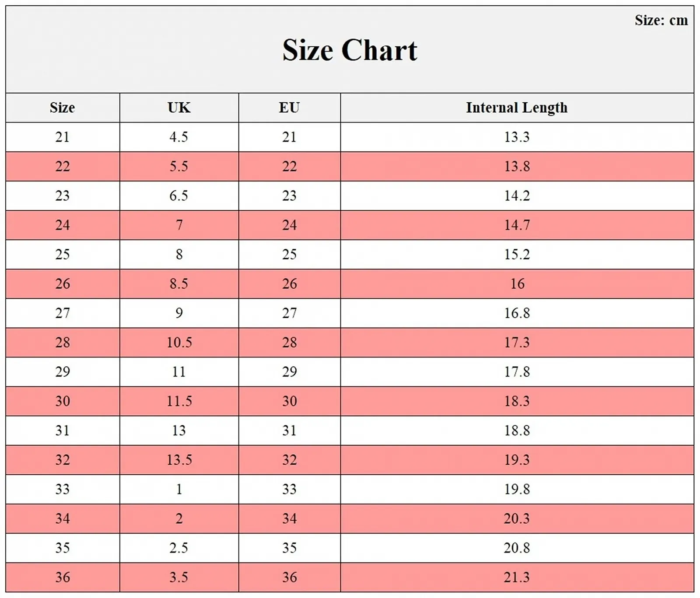Click the 'Size: cm' unit label

661,20
